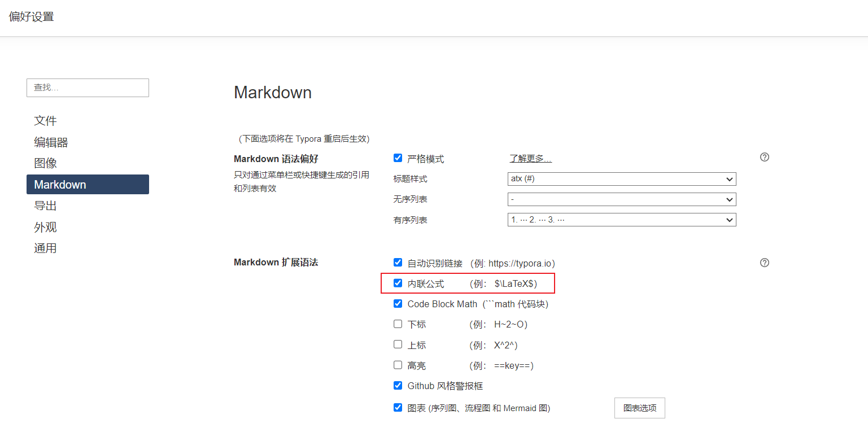Screen dimensions: 868x432
Task: Click the example text H~2~O
Action: [x=509, y=325]
